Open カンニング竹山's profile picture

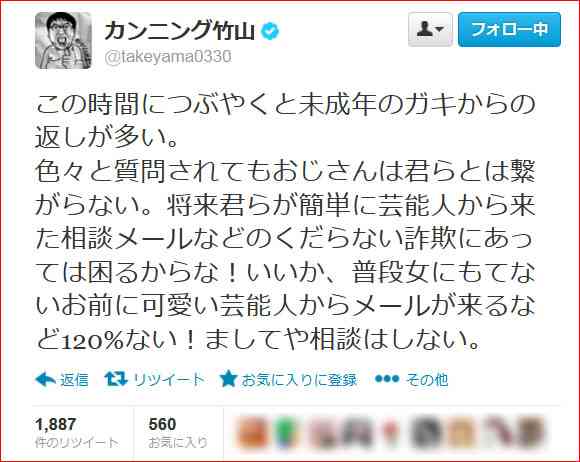coord(63,40)
